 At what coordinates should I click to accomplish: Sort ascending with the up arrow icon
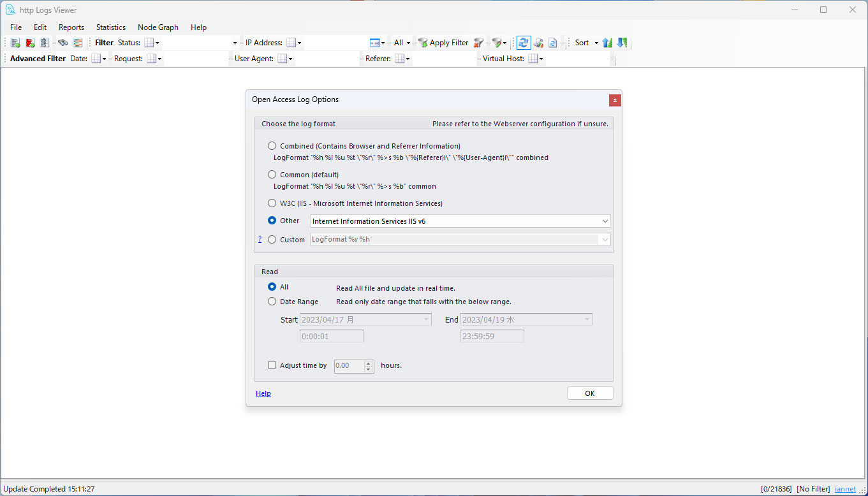pos(607,43)
